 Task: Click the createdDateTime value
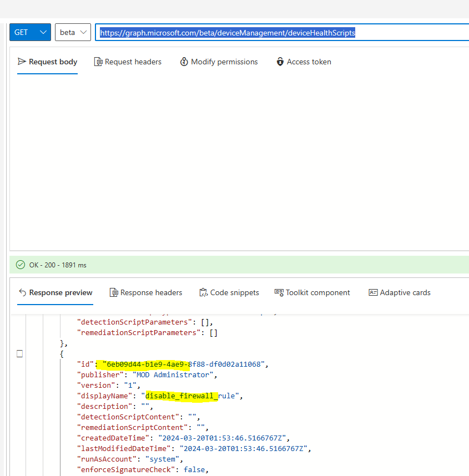tap(222, 438)
